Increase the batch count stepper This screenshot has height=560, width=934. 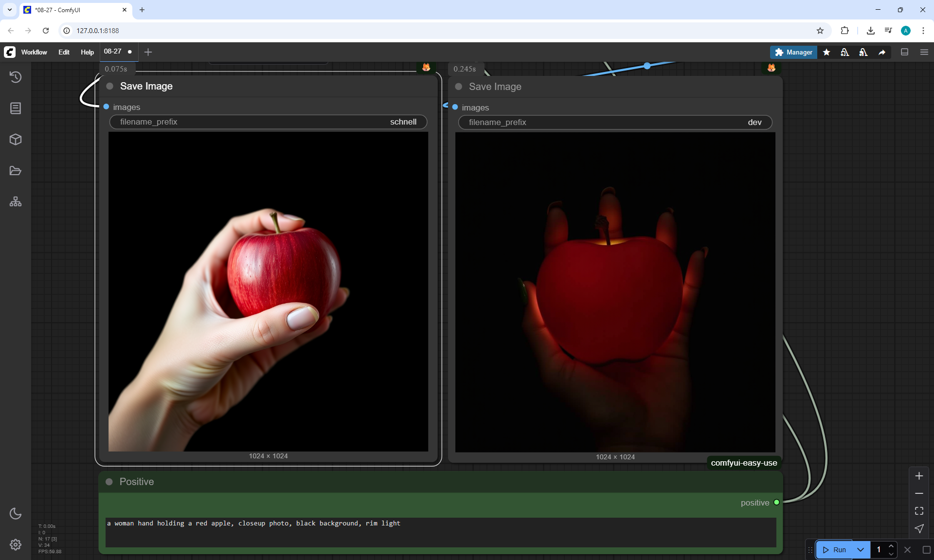(891, 546)
